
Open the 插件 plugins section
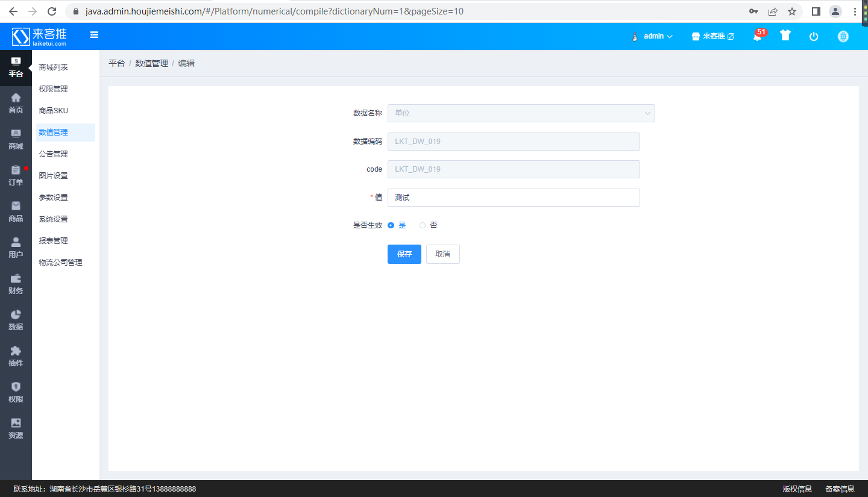coord(16,357)
